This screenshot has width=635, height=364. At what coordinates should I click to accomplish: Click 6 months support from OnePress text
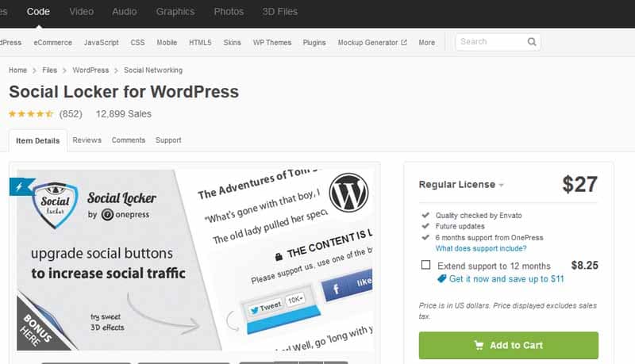pos(489,237)
